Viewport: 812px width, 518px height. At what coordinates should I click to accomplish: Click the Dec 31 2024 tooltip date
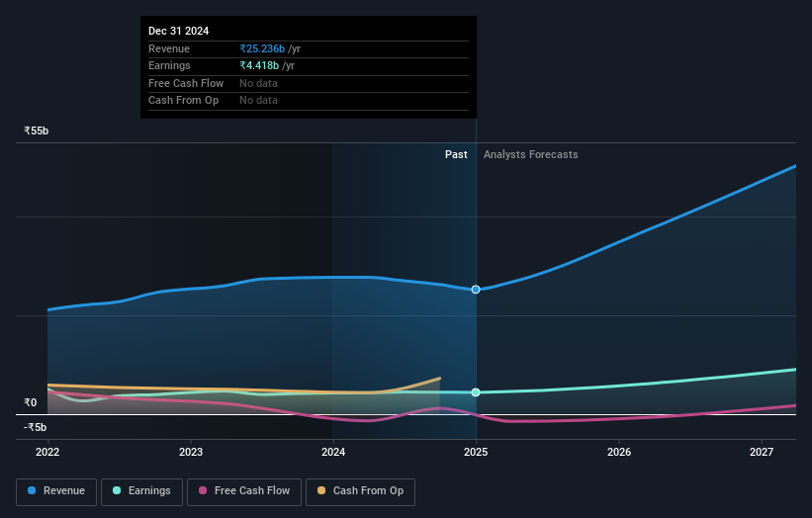(x=179, y=31)
